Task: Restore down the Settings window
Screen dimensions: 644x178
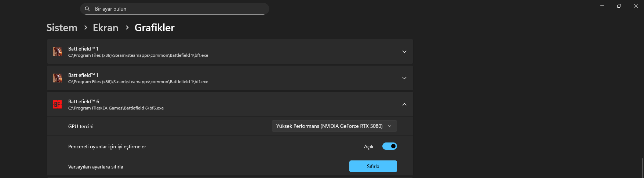Action: coord(619,6)
